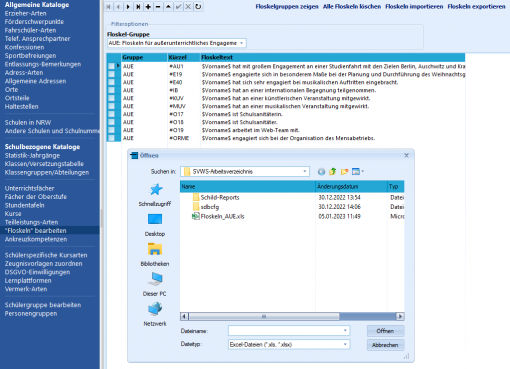Go to first record in navigator toolbar

108,7
